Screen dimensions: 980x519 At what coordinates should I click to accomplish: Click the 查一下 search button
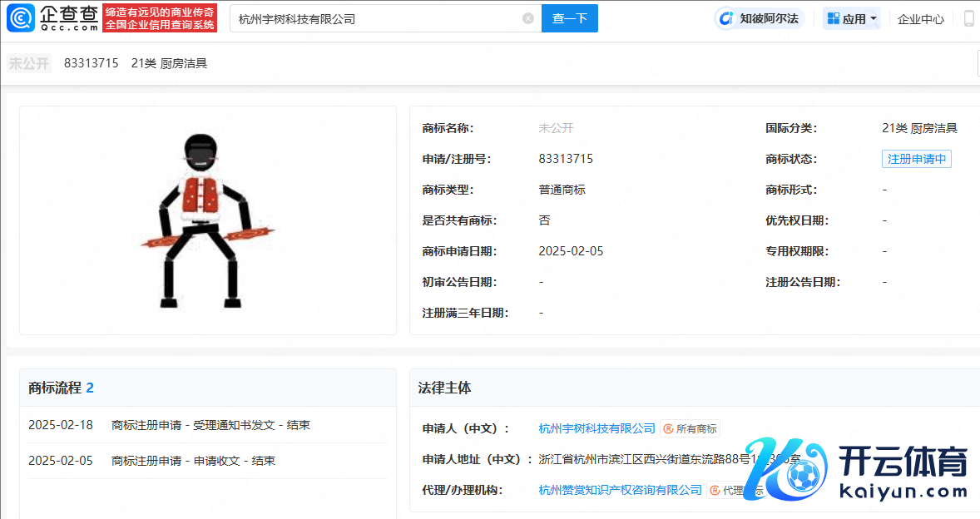pyautogui.click(x=569, y=18)
